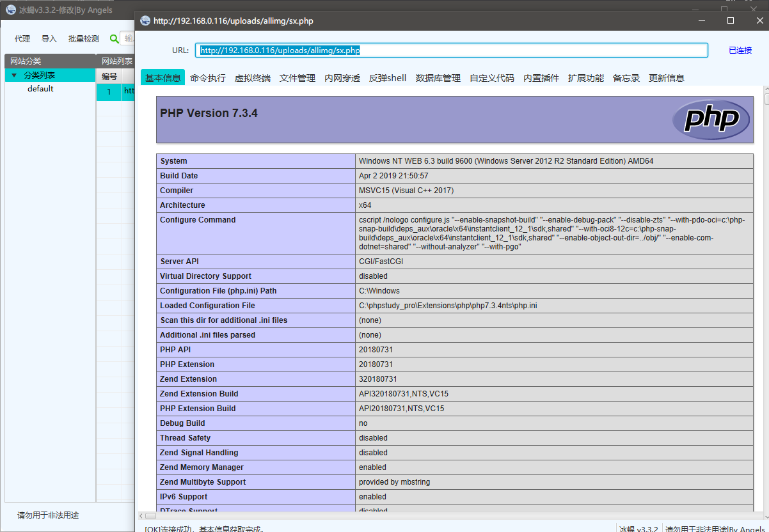Click the Loaded Configuration File php.ini path
The width and height of the screenshot is (769, 532).
coord(448,306)
